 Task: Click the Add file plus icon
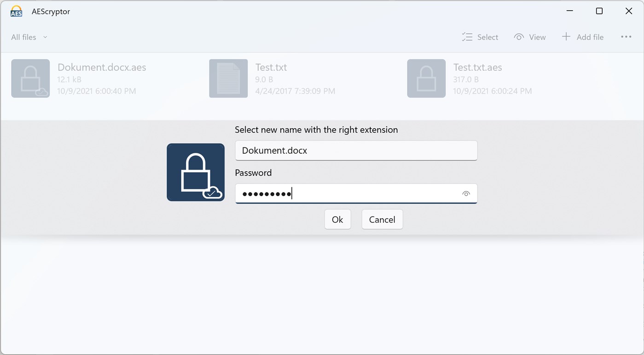click(x=565, y=37)
